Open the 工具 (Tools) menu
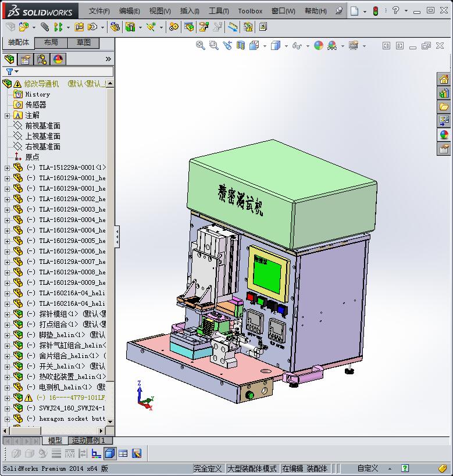This screenshot has width=453, height=476. [x=219, y=10]
